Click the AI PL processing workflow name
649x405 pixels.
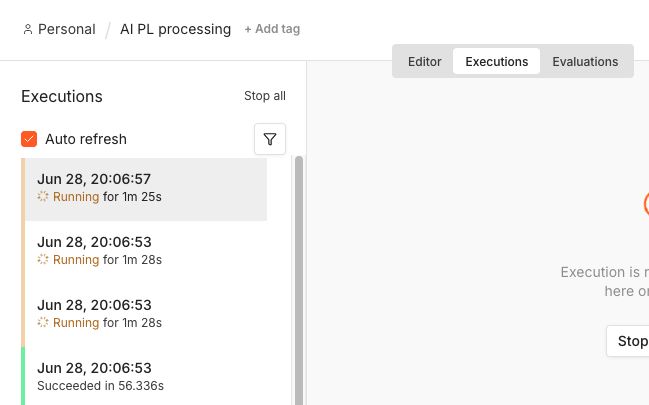click(x=175, y=29)
